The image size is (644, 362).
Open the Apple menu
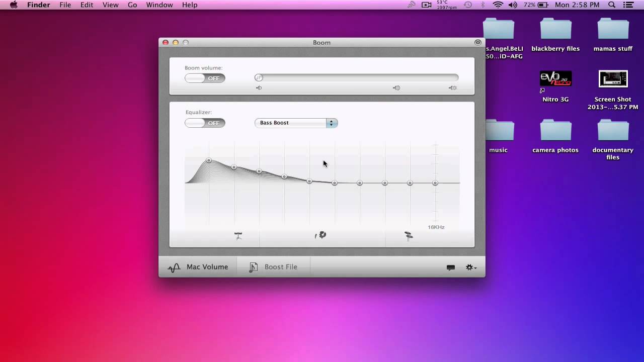pyautogui.click(x=14, y=5)
